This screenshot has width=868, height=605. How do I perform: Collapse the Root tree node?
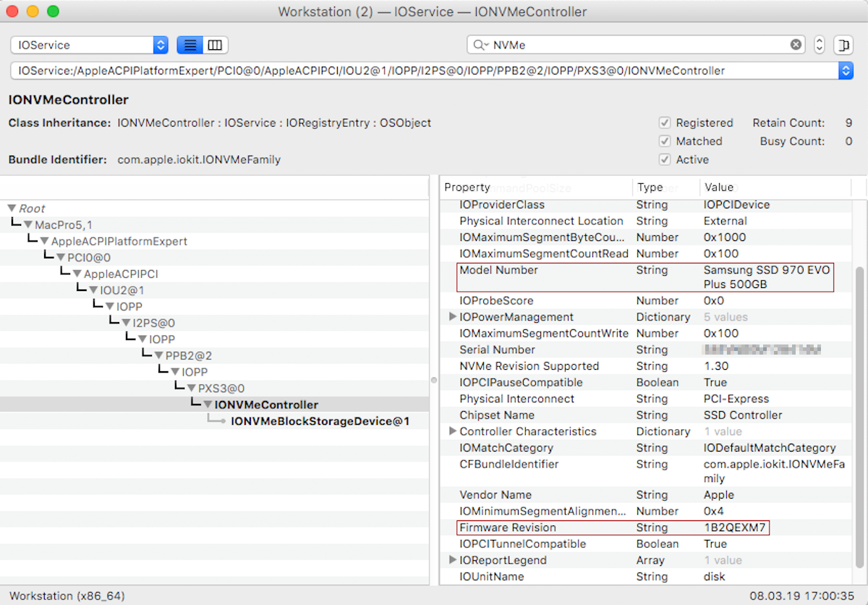point(12,208)
